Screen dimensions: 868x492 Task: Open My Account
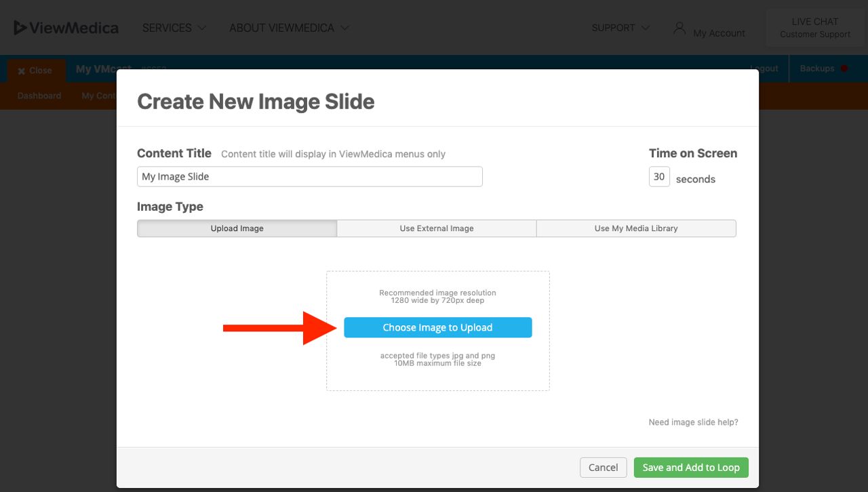[719, 32]
